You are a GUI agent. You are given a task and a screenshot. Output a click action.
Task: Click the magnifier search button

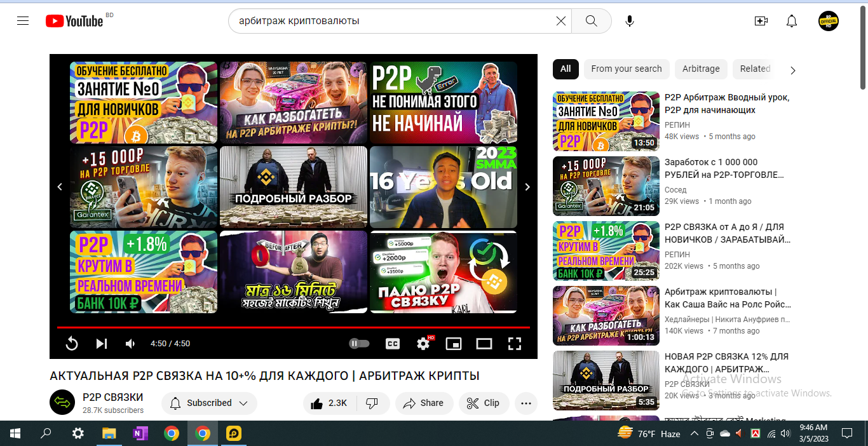click(591, 21)
